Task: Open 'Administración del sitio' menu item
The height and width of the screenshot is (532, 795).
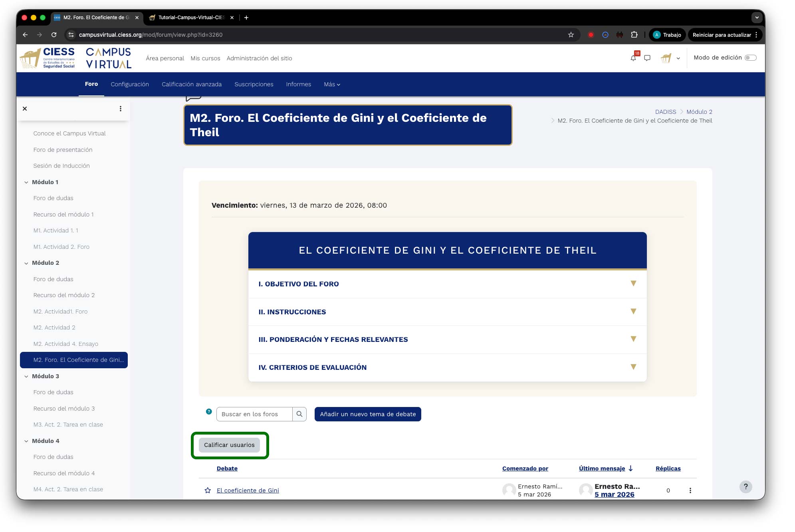Action: coord(260,58)
